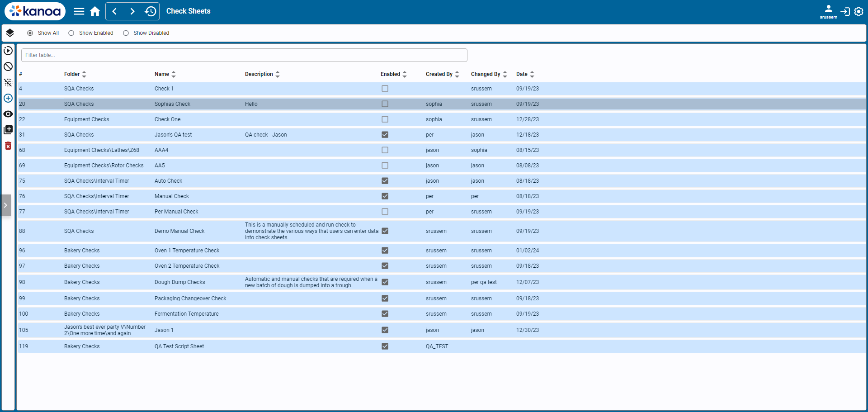
Task: Click the Hello description cell
Action: (251, 104)
